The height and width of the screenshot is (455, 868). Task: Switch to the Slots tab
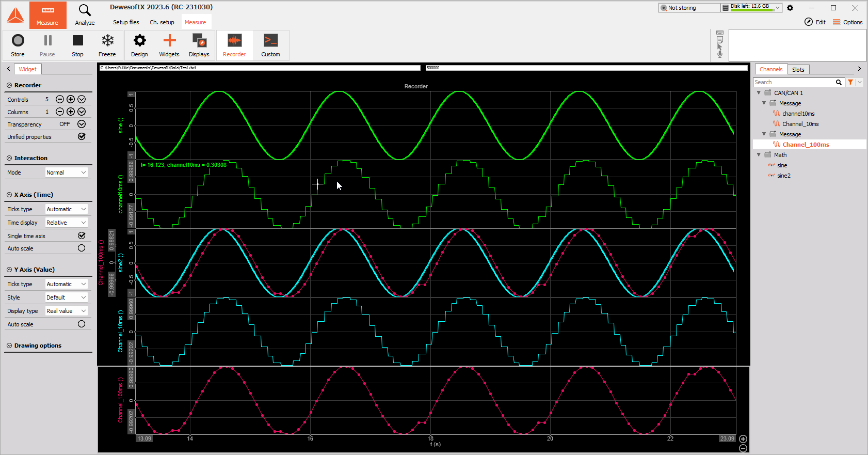click(798, 70)
